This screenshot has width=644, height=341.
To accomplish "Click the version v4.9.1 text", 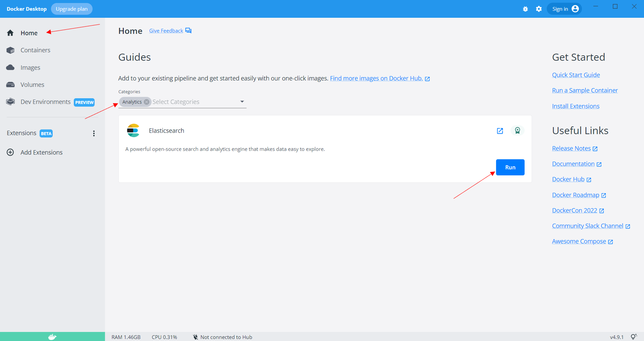I will pyautogui.click(x=617, y=337).
